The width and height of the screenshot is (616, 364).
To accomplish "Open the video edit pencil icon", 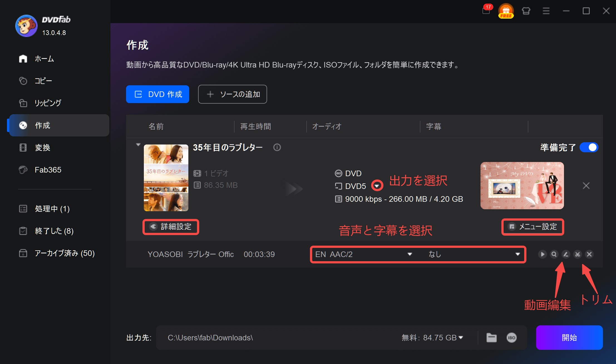I will pos(566,254).
